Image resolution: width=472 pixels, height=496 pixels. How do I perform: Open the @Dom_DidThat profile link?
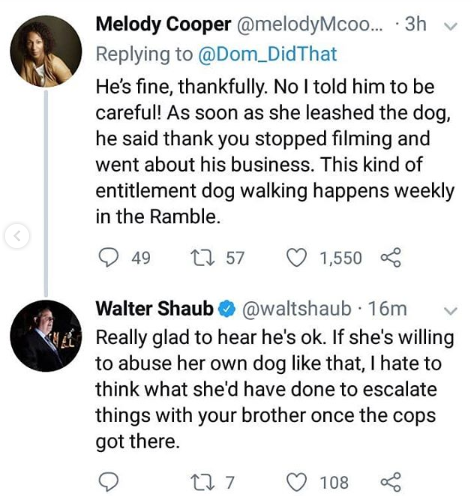point(268,54)
